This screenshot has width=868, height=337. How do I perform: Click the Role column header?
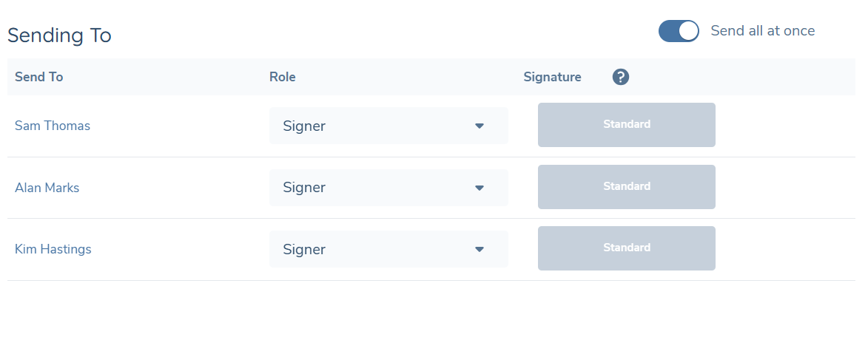(x=282, y=77)
